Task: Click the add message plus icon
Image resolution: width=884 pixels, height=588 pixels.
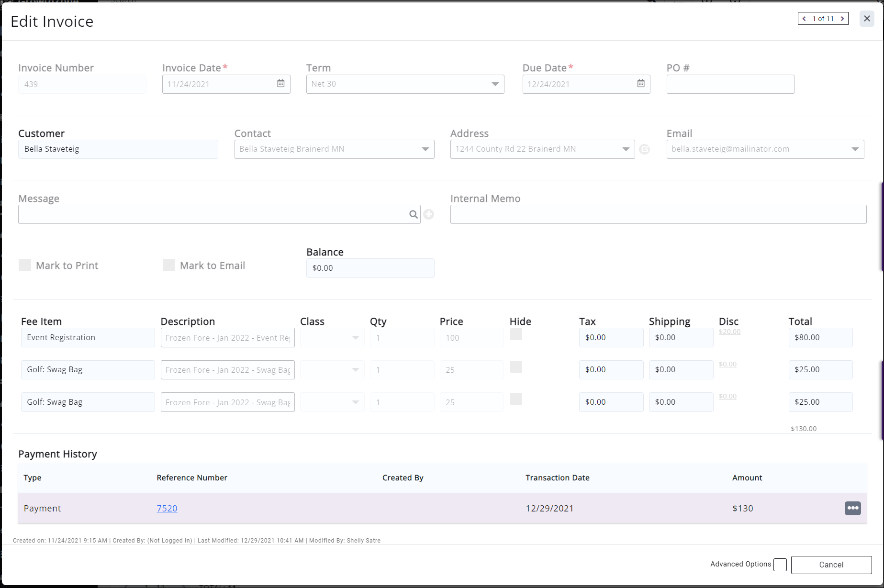Action: pyautogui.click(x=429, y=215)
